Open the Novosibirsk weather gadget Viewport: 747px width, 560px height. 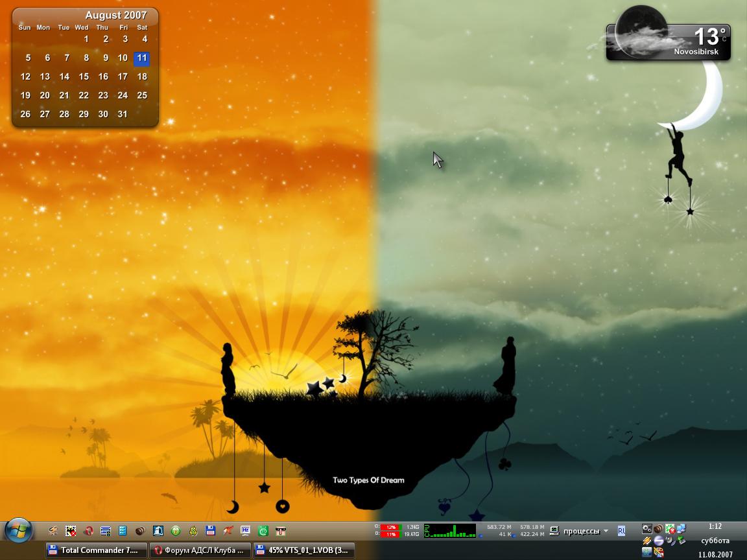(668, 40)
